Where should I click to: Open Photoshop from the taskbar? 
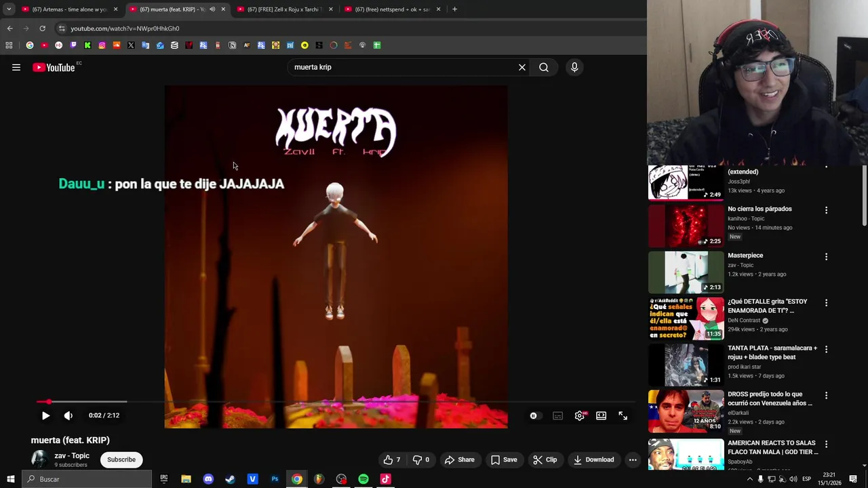pos(275,479)
